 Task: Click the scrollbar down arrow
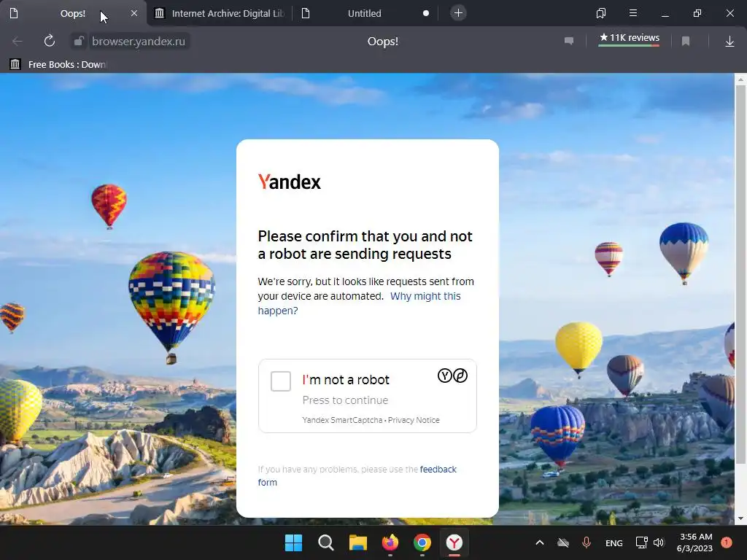tap(740, 518)
